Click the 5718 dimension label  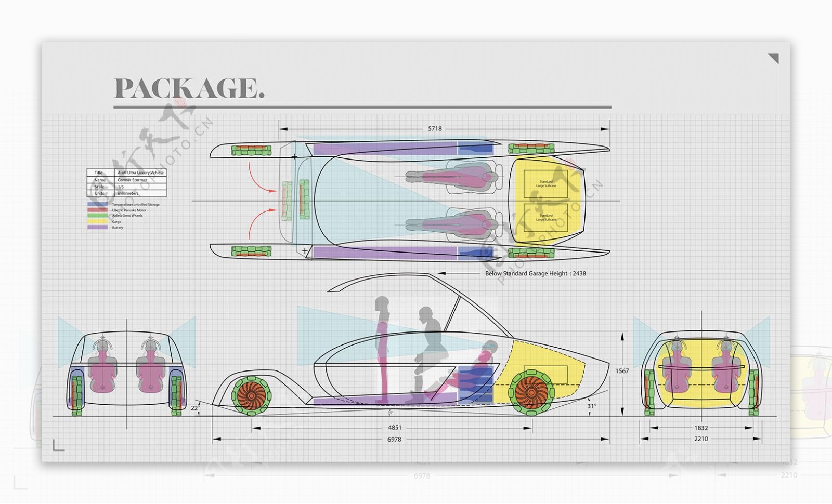435,128
